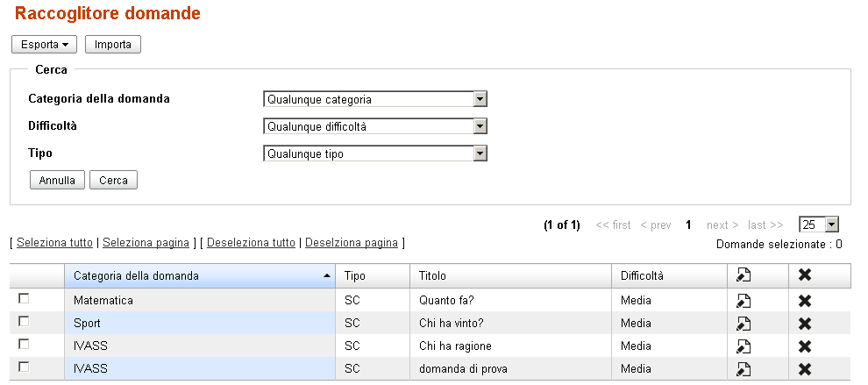Screen dimensions: 868x385
Task: Click edit icon for Matematica row
Action: click(743, 301)
